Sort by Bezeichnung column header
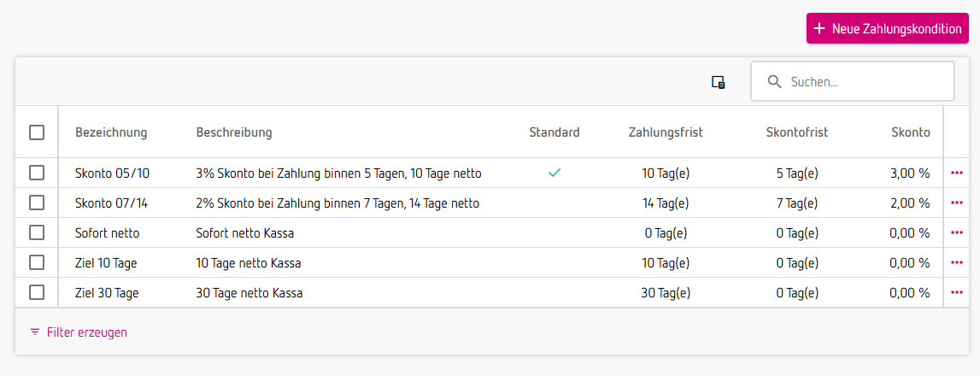 click(111, 132)
